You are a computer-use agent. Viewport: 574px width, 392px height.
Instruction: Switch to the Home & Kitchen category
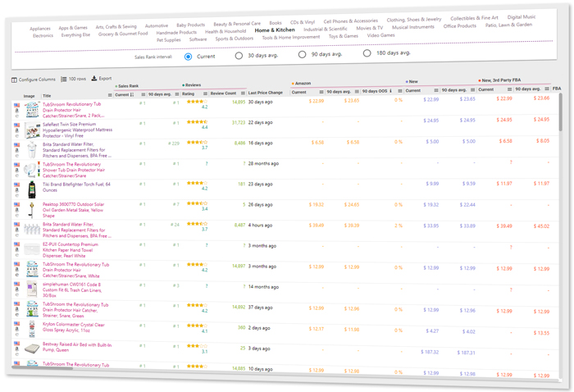[275, 30]
